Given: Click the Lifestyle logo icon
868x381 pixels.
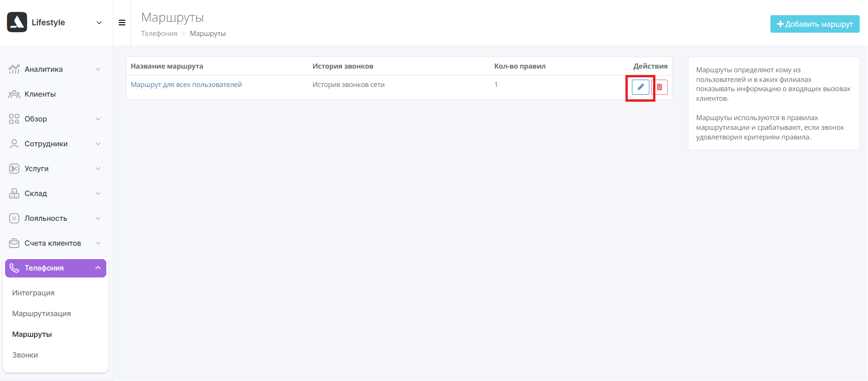Looking at the screenshot, I should coord(17,22).
